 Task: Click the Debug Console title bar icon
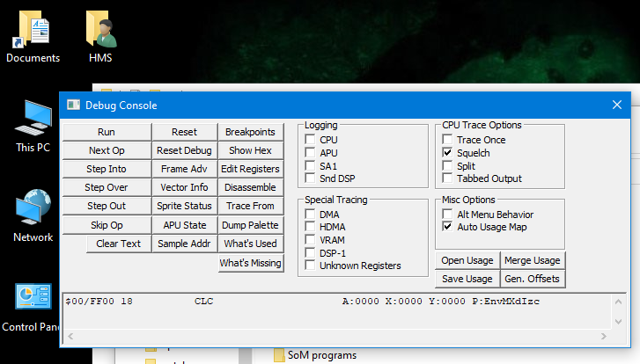pos(73,106)
